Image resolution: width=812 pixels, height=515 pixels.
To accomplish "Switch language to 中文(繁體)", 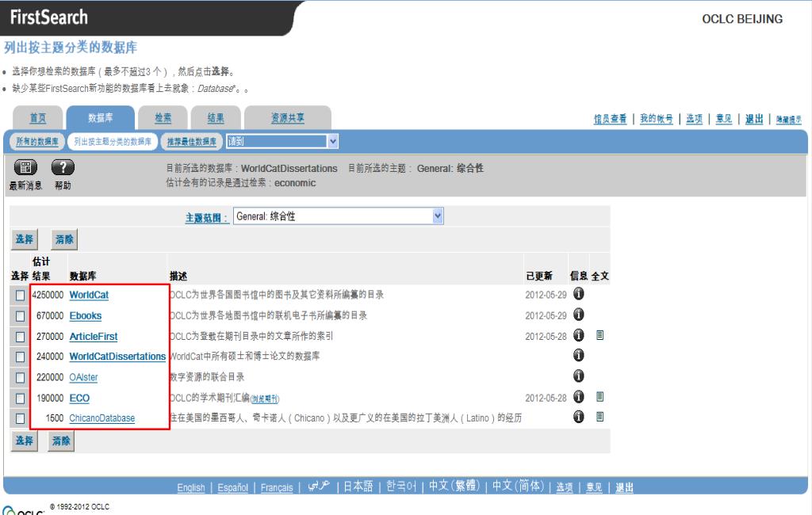I will [454, 486].
